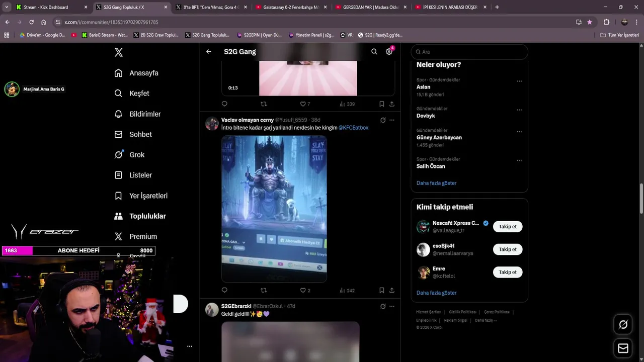644x362 pixels.
Task: Open the browser extensions menu
Action: point(606,22)
